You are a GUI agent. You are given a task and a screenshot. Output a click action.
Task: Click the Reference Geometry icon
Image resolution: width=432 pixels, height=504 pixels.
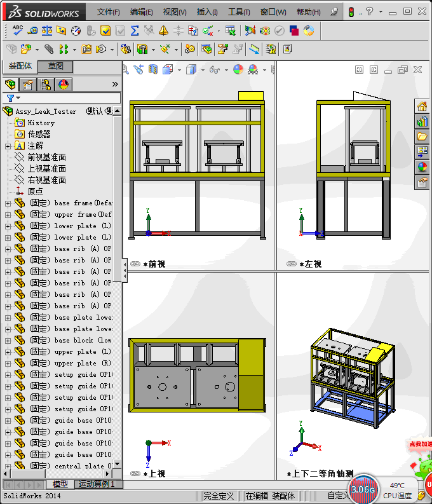(x=165, y=49)
